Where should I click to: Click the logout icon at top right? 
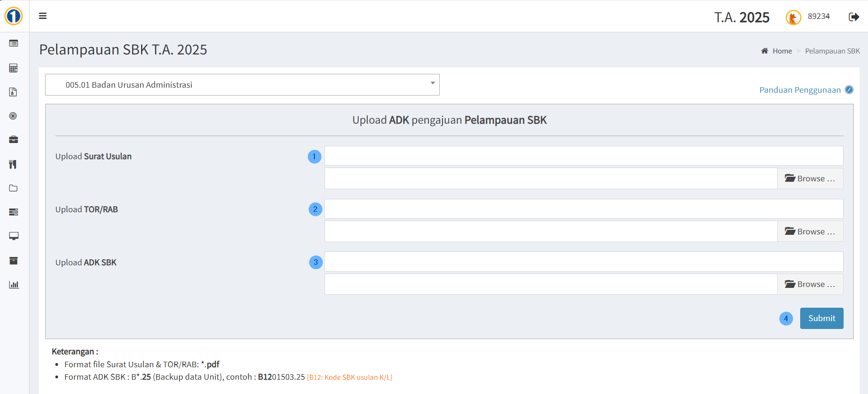pos(854,17)
